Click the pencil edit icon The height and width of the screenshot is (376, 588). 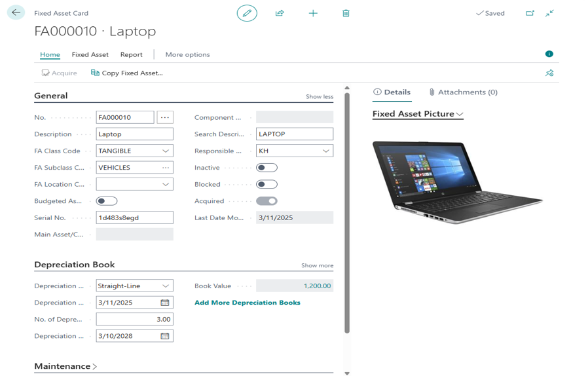pyautogui.click(x=247, y=13)
